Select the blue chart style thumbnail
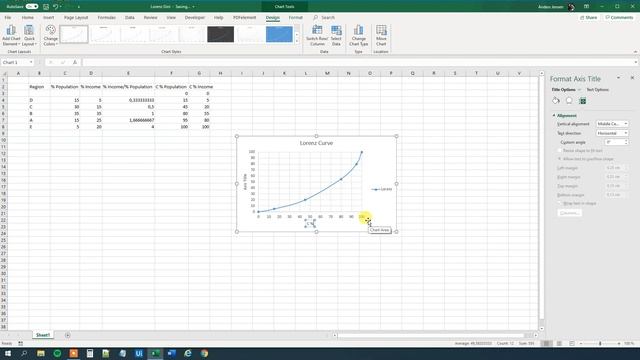 coord(279,34)
